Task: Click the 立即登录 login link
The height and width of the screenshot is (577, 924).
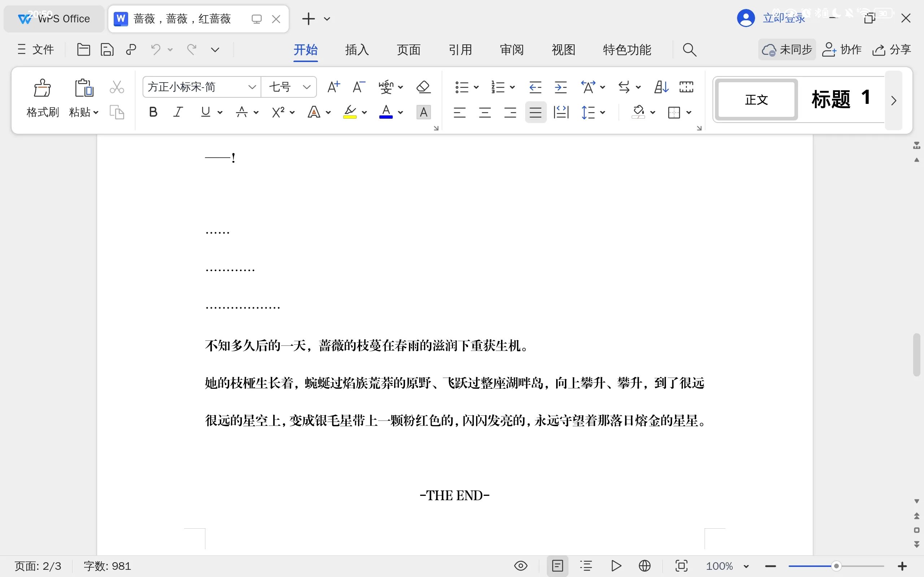Action: 784,18
